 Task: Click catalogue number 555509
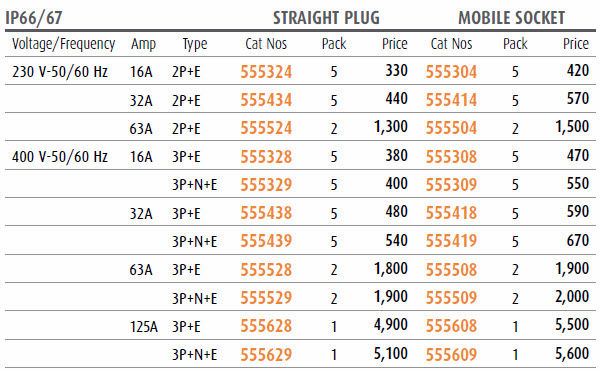click(x=451, y=298)
